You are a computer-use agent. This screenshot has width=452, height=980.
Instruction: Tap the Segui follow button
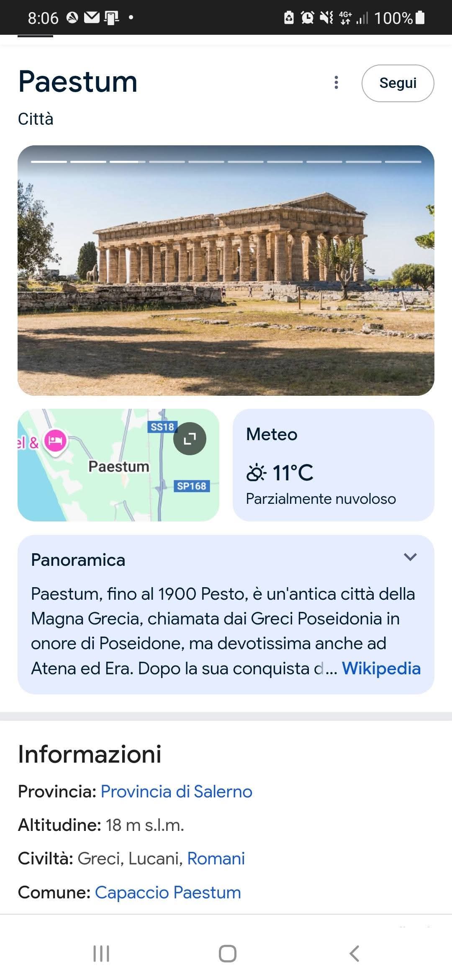point(398,83)
